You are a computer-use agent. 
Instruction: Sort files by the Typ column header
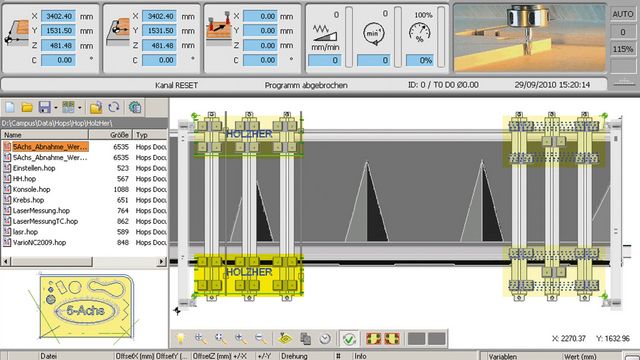tap(150, 135)
